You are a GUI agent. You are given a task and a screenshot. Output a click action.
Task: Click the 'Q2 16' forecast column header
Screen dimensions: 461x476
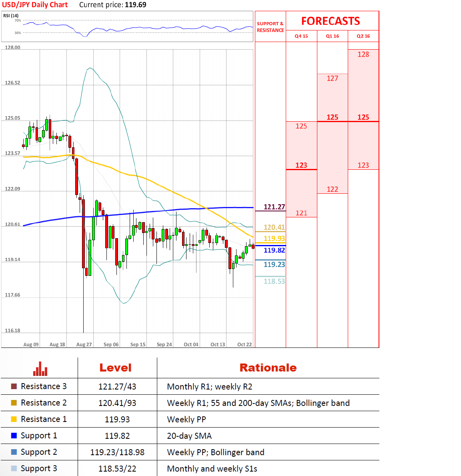[x=363, y=36]
